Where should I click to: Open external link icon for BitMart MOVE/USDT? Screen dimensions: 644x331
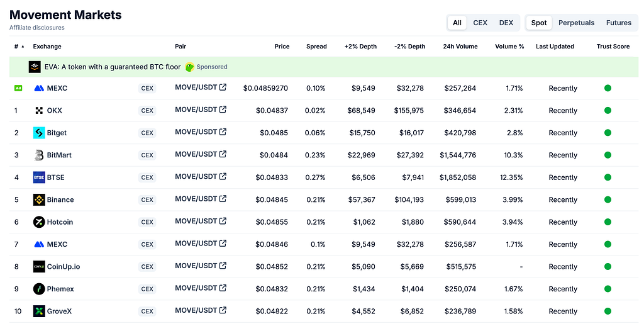[x=223, y=154]
